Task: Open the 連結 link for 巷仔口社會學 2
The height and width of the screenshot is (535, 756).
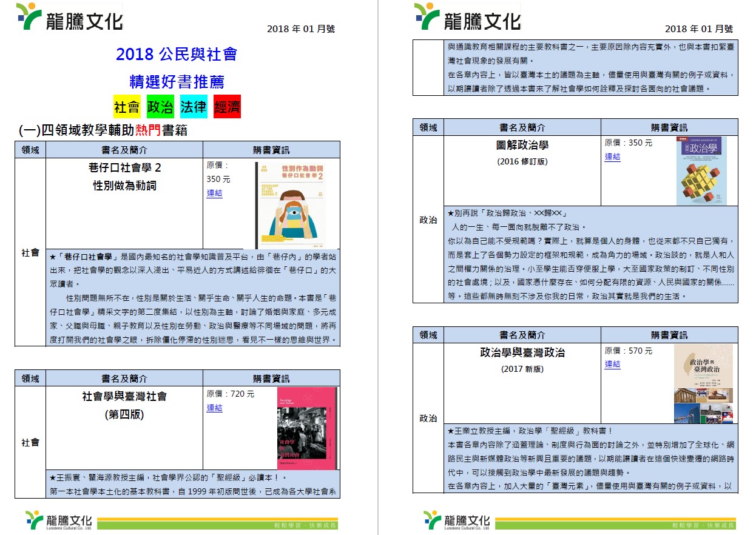Action: coord(214,193)
